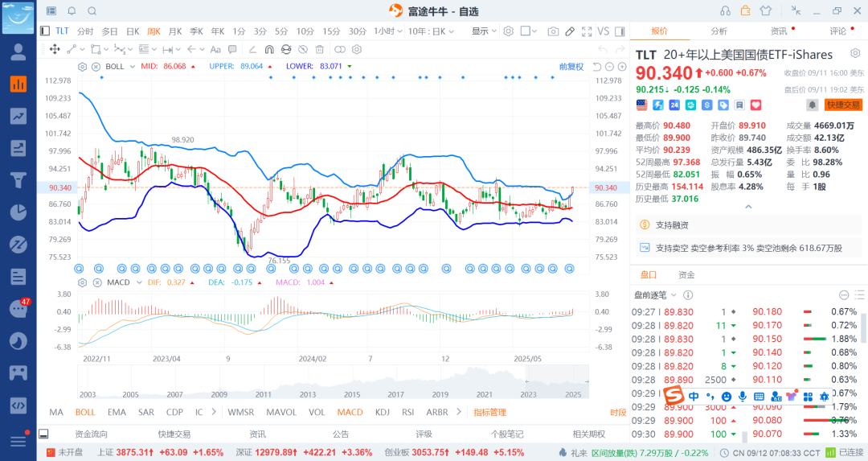Viewport: 868px width, 461px height.
Task: Zoom in chart with plus circle icon
Action: click(622, 67)
